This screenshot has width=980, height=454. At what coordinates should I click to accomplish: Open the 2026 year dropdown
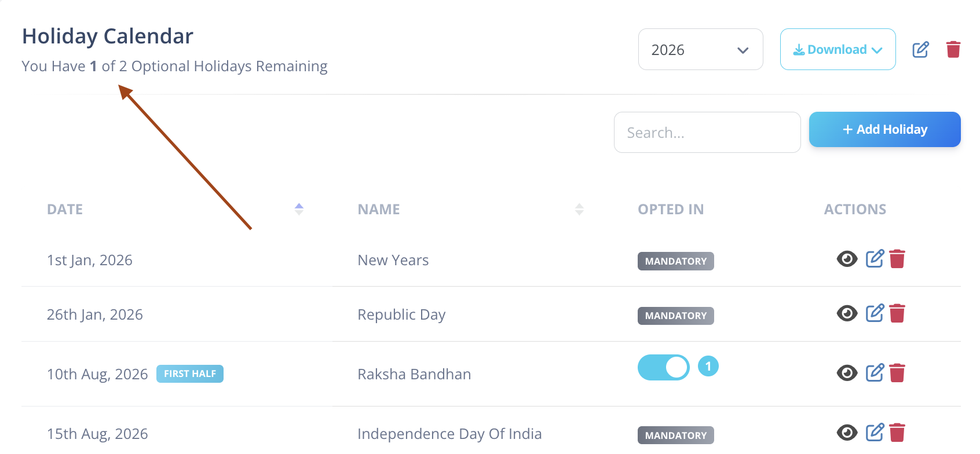[x=701, y=49]
